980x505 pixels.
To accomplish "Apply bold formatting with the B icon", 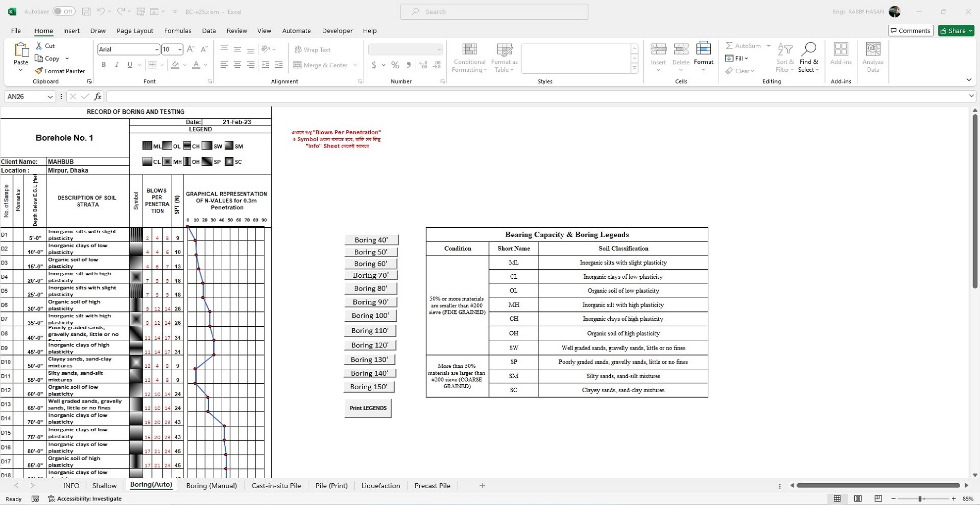I will (103, 65).
